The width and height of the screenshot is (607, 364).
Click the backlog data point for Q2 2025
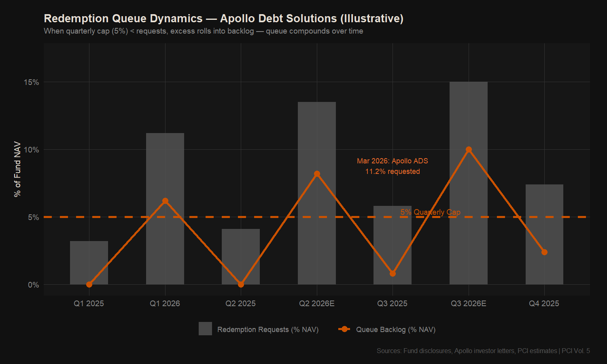pos(241,285)
